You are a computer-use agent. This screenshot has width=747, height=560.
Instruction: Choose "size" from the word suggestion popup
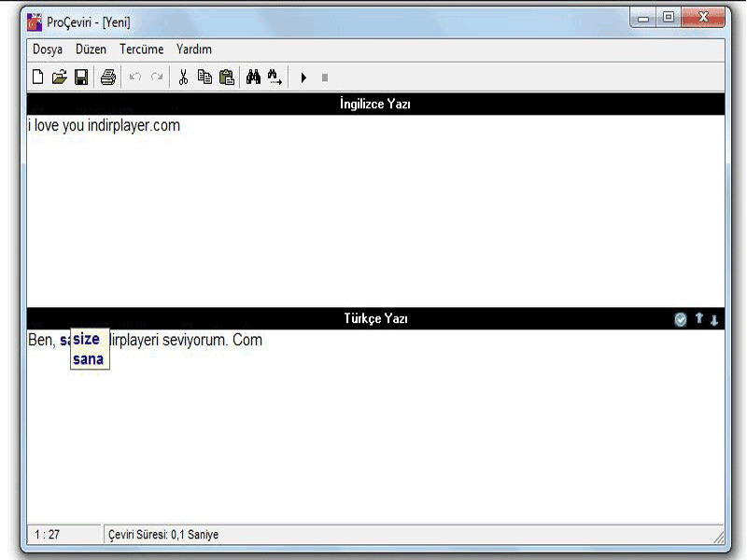point(86,340)
